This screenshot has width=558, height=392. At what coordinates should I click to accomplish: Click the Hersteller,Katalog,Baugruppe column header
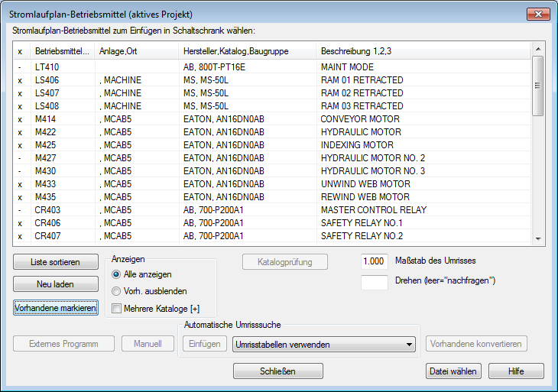pyautogui.click(x=248, y=51)
